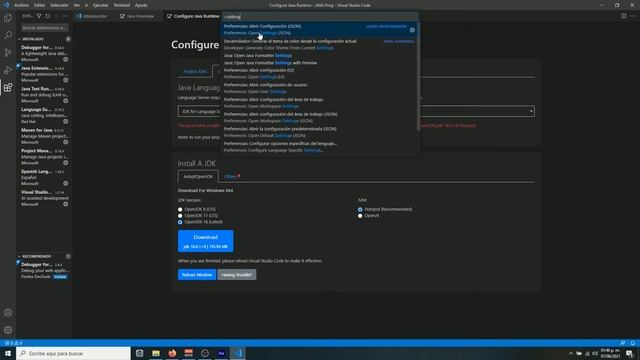Select Hotspot (Recommended) JVM option
The width and height of the screenshot is (640, 360).
(x=360, y=209)
